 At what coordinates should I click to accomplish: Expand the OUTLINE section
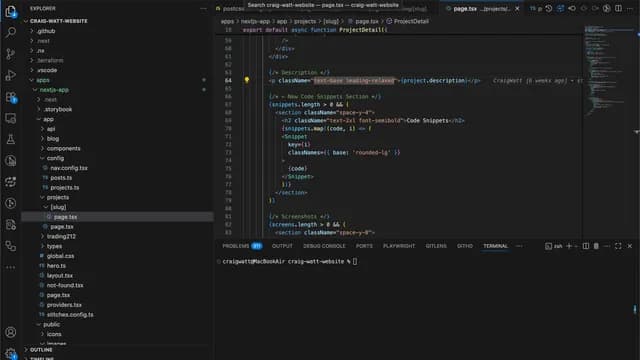coord(41,350)
